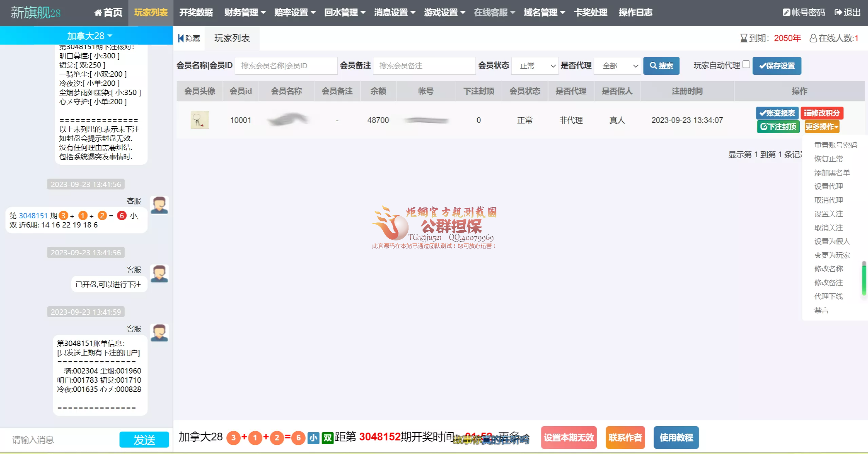Click the 搜索会员备注 input field

pyautogui.click(x=424, y=66)
